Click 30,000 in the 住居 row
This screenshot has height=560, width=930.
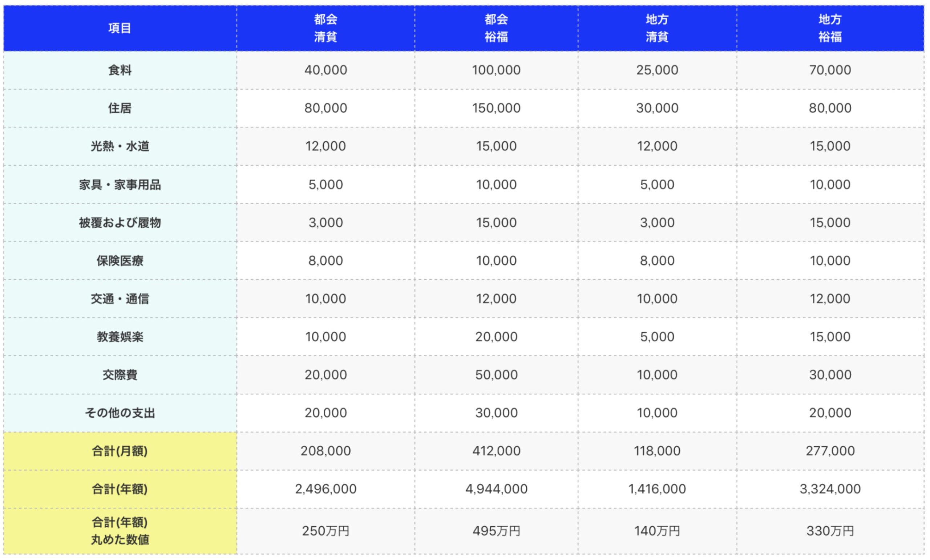click(x=657, y=108)
